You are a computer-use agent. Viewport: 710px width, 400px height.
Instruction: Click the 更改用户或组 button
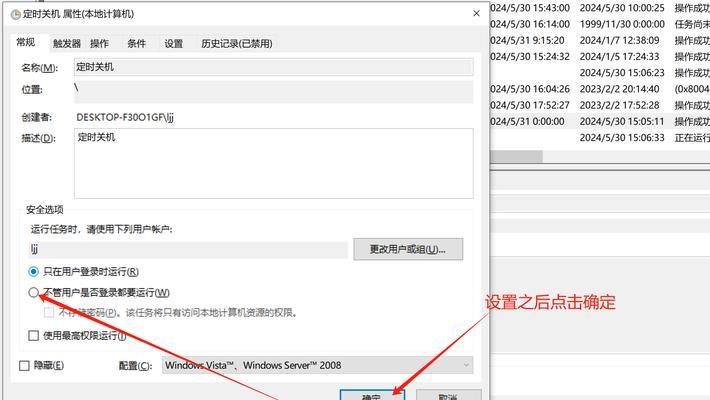point(408,249)
